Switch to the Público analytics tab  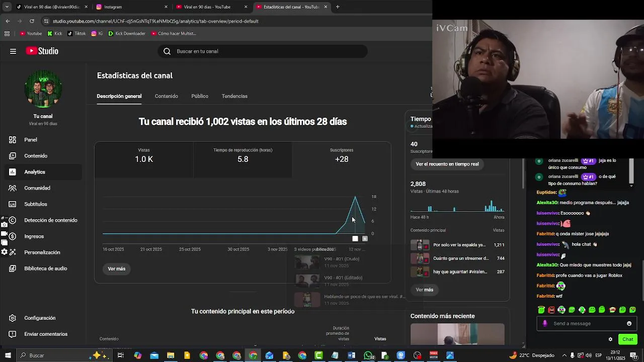[200, 96]
